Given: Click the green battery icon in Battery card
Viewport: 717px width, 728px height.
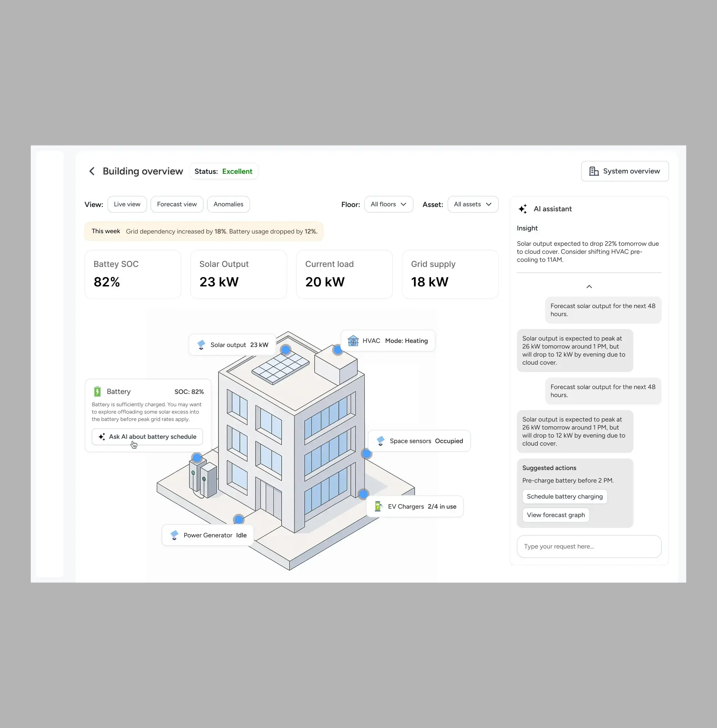Looking at the screenshot, I should point(97,391).
